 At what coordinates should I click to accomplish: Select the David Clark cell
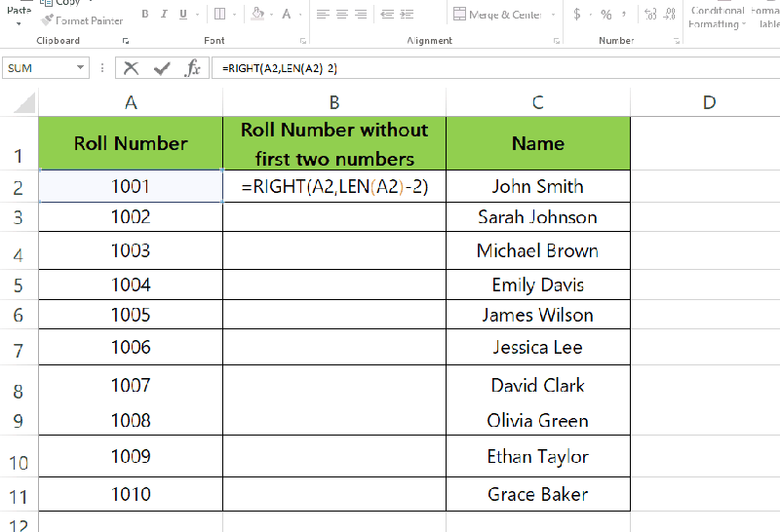pyautogui.click(x=538, y=385)
